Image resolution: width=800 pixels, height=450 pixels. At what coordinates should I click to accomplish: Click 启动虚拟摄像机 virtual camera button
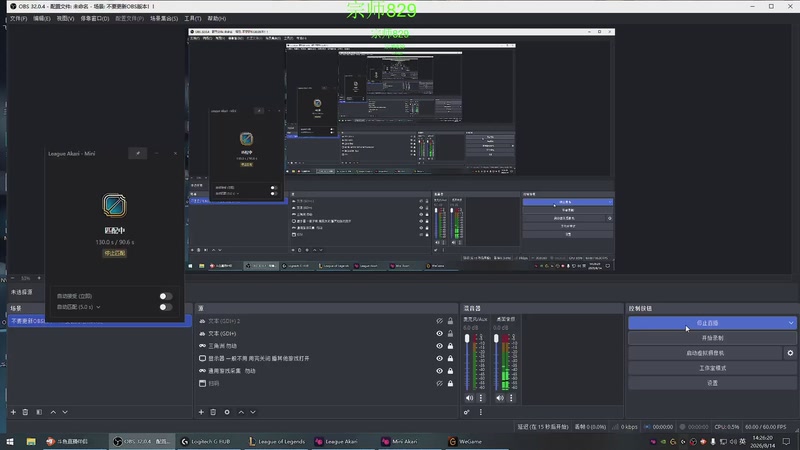click(705, 353)
